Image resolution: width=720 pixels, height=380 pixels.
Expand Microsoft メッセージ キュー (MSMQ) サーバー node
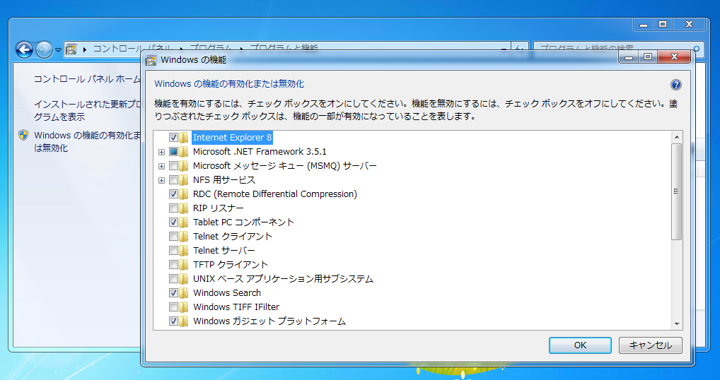point(161,166)
